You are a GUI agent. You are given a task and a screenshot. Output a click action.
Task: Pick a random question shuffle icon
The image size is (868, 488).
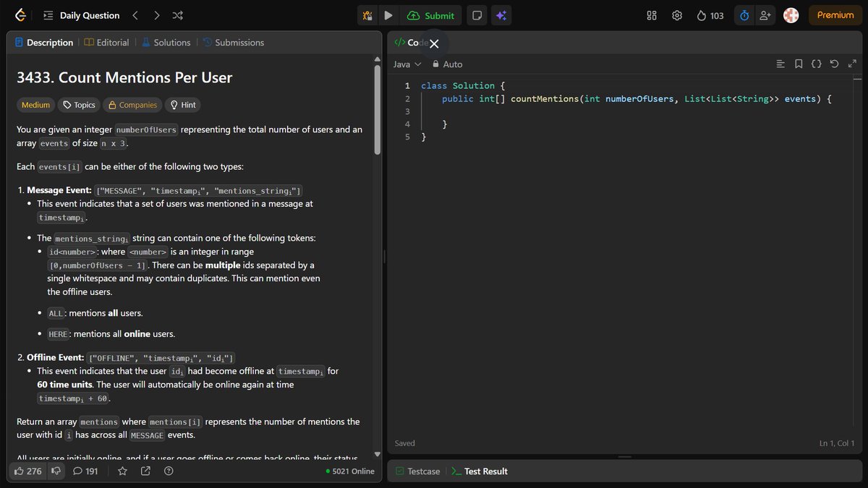point(178,15)
